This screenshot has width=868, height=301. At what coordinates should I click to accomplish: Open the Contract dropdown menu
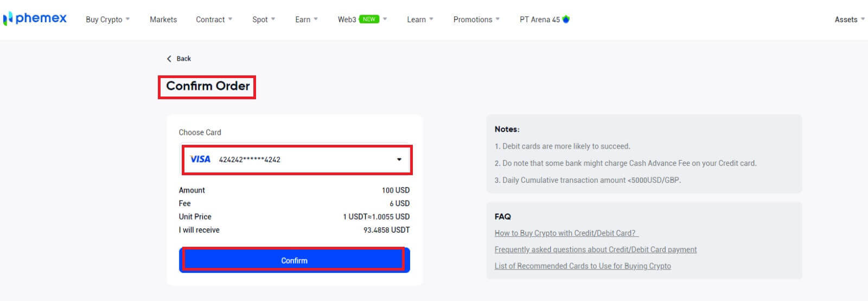tap(214, 20)
